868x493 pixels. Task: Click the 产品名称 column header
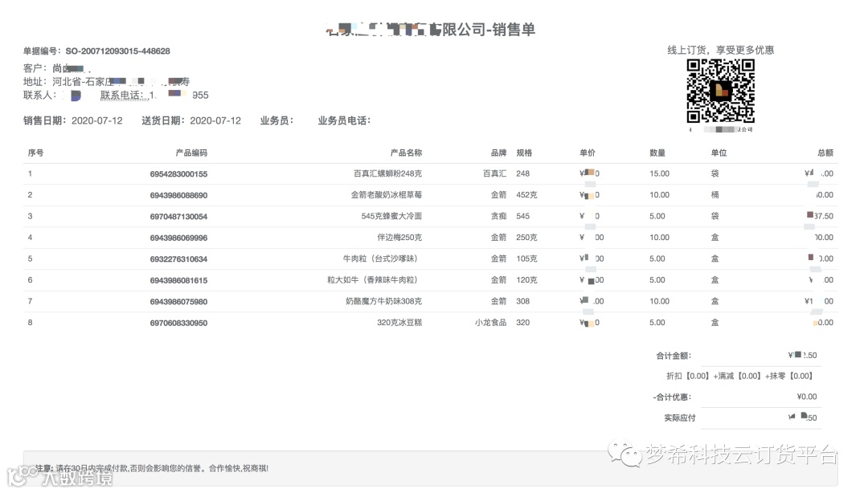pos(406,153)
